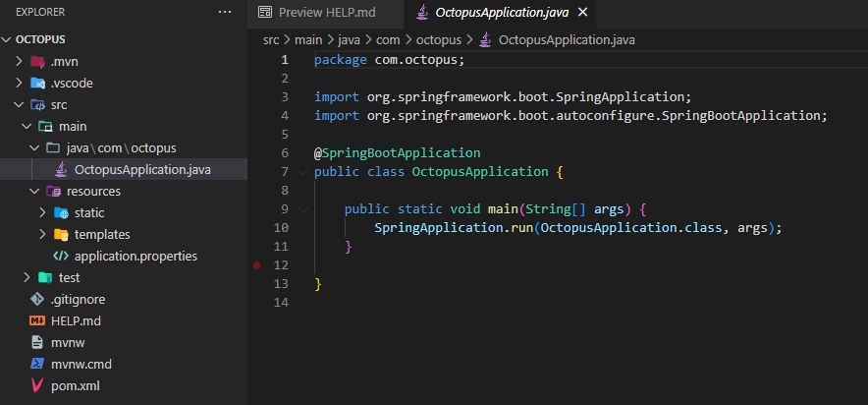Image resolution: width=868 pixels, height=405 pixels.
Task: Click the java breadcrumb segment
Action: coord(349,40)
